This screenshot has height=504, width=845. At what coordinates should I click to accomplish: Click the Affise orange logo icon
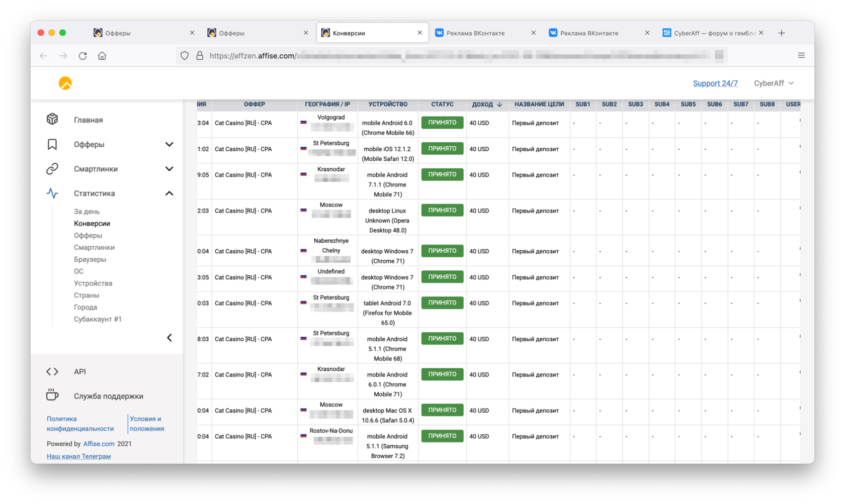coord(65,83)
